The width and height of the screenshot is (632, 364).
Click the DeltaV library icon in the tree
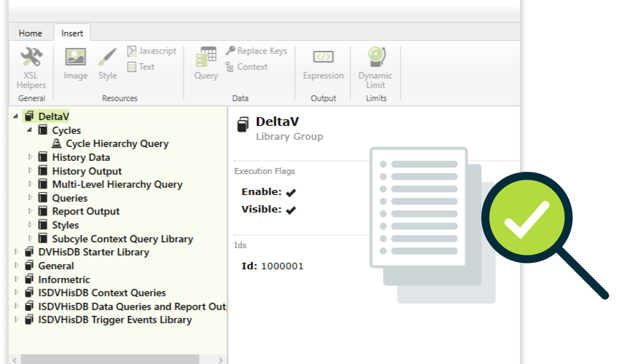(x=29, y=116)
